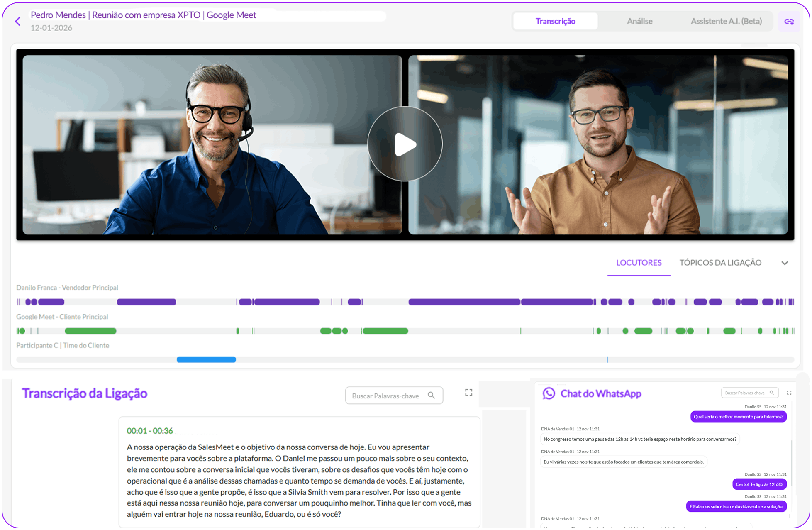Click search icon in WhatsApp chat search

coord(772,393)
